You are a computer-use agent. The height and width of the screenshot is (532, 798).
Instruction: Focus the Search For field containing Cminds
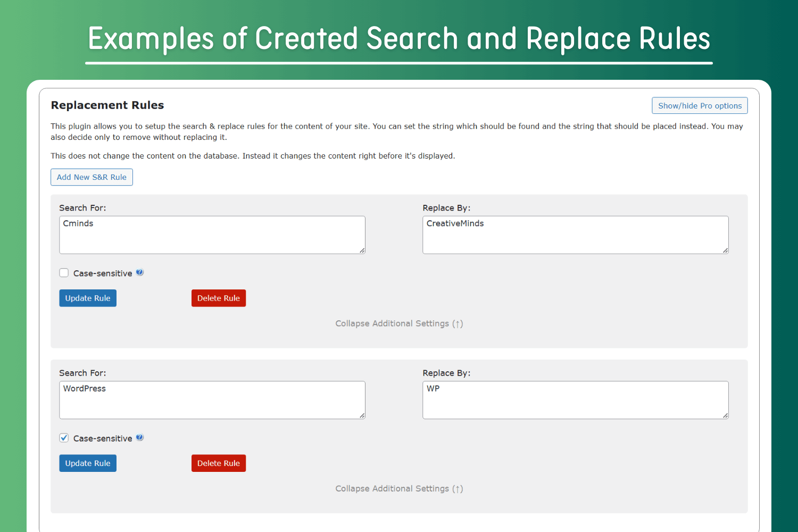pyautogui.click(x=212, y=235)
